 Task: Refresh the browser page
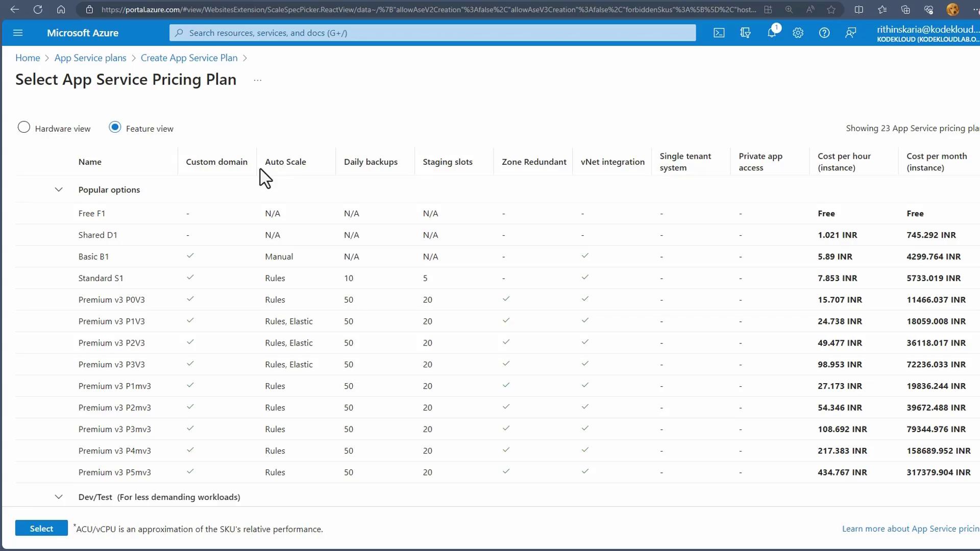(38, 10)
